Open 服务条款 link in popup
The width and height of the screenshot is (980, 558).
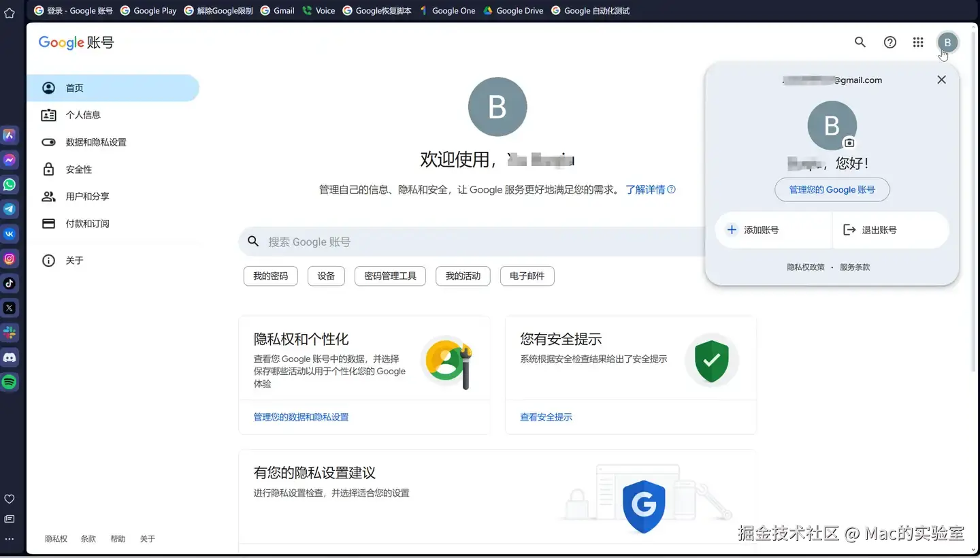click(855, 267)
